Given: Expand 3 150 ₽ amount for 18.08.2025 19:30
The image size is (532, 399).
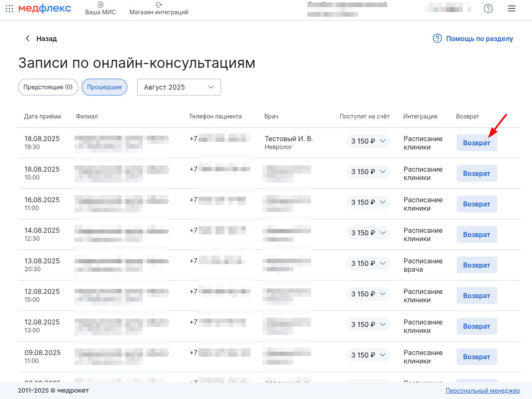Looking at the screenshot, I should (368, 141).
